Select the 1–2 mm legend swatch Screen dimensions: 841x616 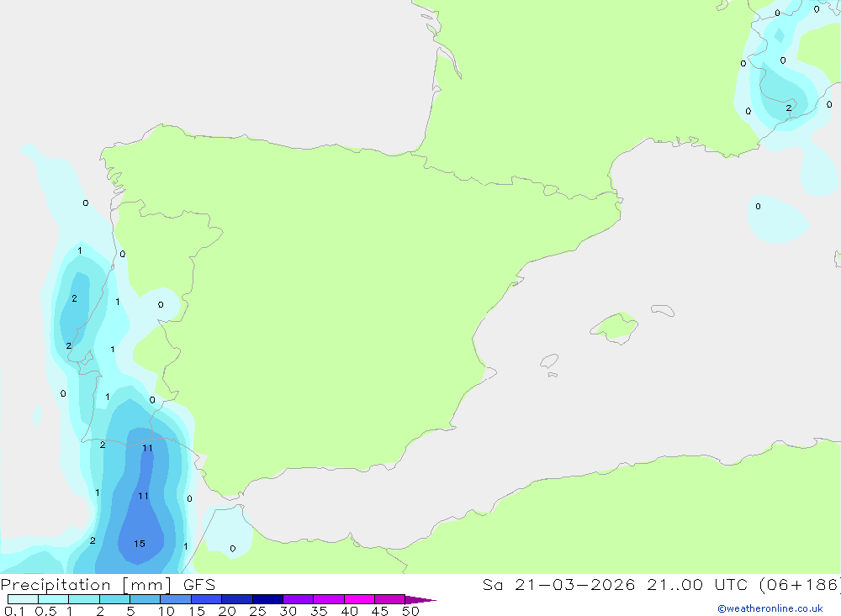click(84, 599)
